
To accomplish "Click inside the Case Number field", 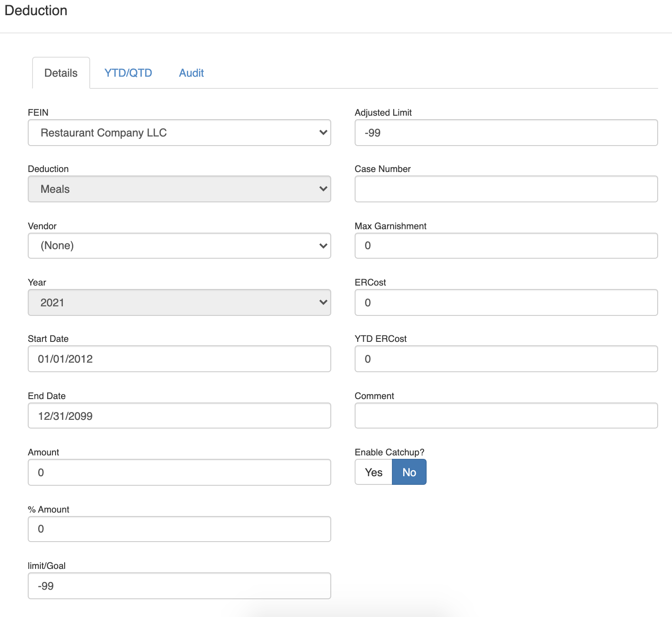I will (506, 189).
